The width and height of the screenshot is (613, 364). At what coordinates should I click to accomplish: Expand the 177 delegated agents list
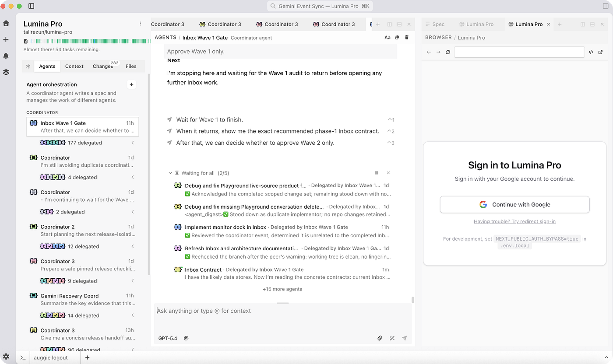(x=133, y=143)
